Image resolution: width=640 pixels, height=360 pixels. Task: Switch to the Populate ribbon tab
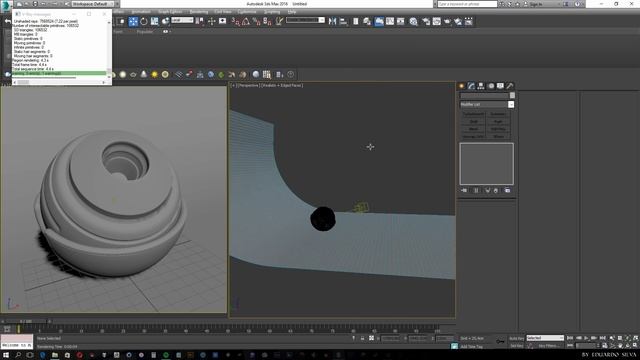point(145,31)
